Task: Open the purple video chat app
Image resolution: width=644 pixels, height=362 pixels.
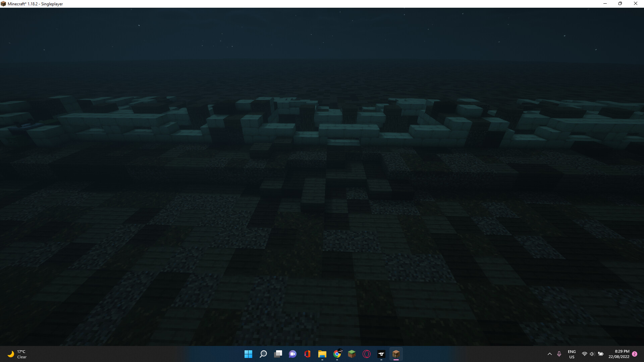Action: pos(293,354)
